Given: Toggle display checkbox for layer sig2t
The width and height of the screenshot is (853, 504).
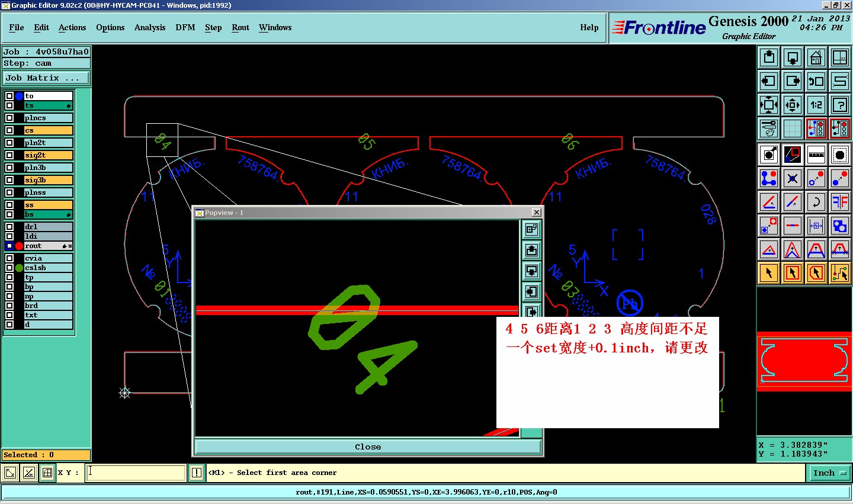Looking at the screenshot, I should tap(9, 155).
